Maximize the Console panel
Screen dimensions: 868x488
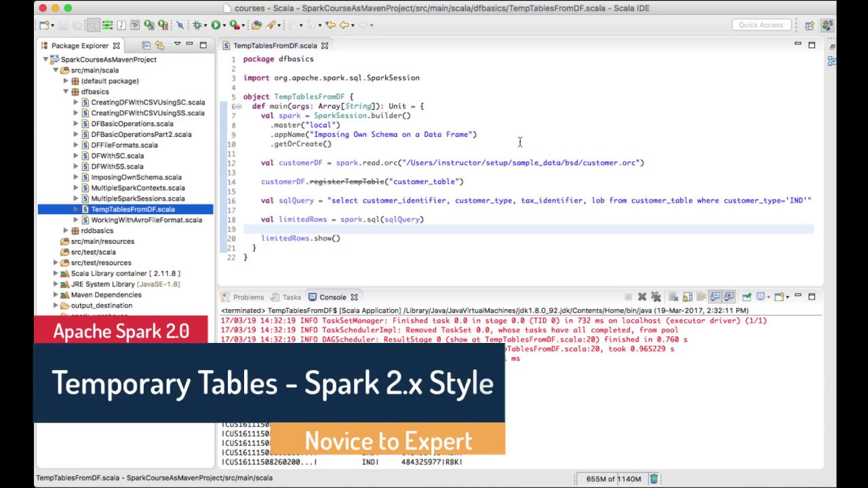tap(812, 296)
